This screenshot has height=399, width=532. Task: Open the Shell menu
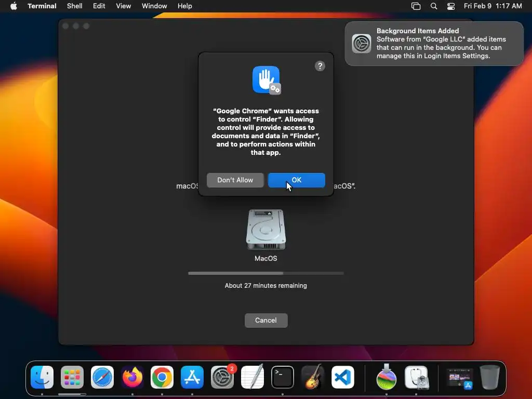[x=75, y=6]
